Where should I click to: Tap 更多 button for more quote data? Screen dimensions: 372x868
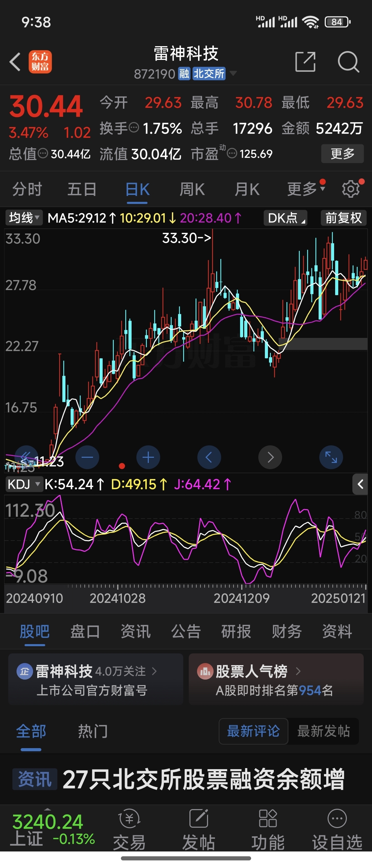(x=342, y=153)
